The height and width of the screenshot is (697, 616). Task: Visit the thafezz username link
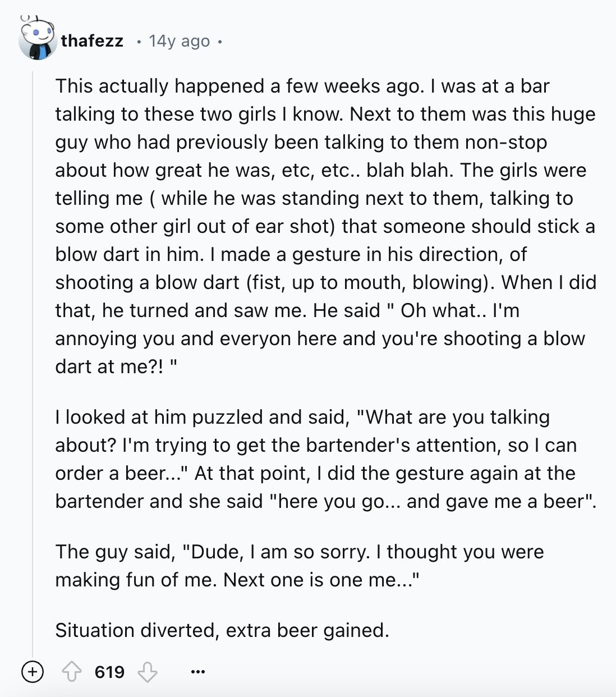tap(92, 41)
